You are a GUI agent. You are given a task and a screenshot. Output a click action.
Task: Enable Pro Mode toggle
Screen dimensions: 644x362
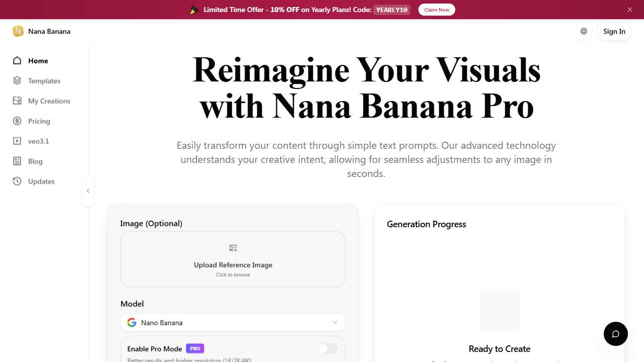pyautogui.click(x=327, y=348)
